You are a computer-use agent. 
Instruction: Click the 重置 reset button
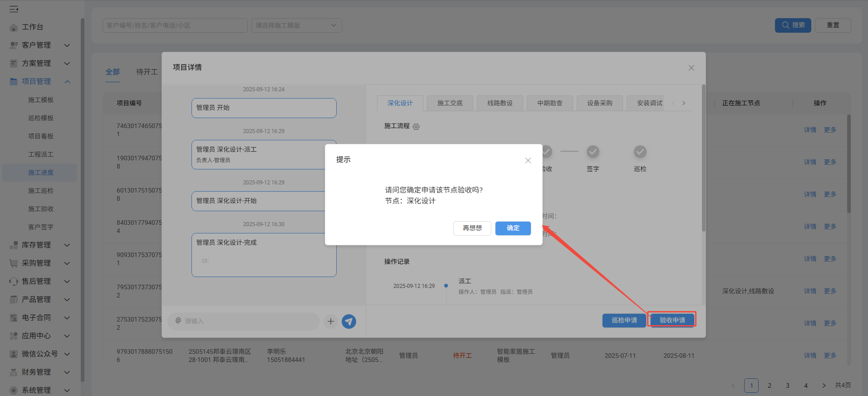[833, 25]
